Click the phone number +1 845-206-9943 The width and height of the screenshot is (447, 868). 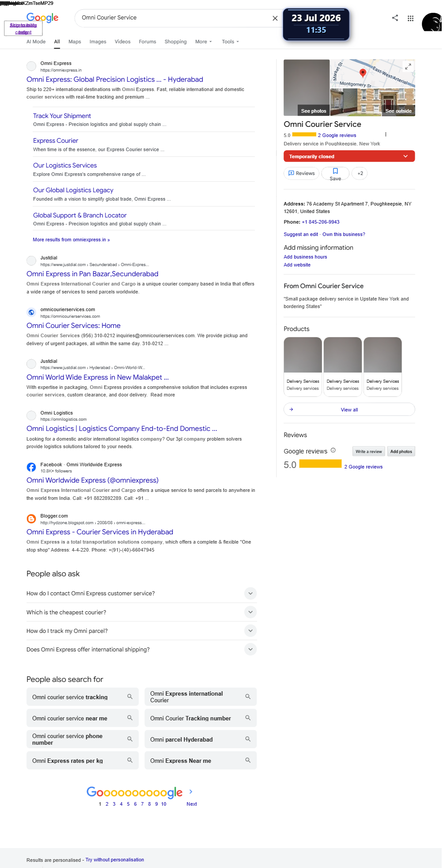(x=320, y=222)
